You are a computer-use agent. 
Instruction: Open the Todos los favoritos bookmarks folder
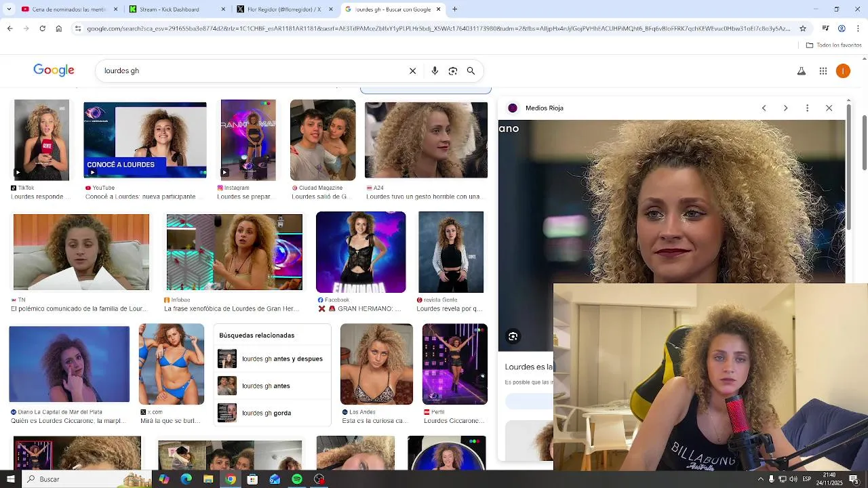click(833, 45)
